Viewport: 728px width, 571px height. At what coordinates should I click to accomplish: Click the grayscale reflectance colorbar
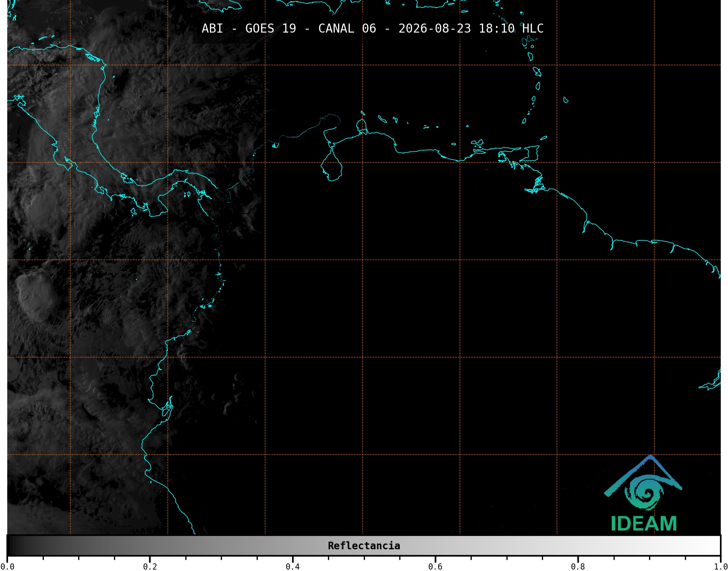point(364,545)
